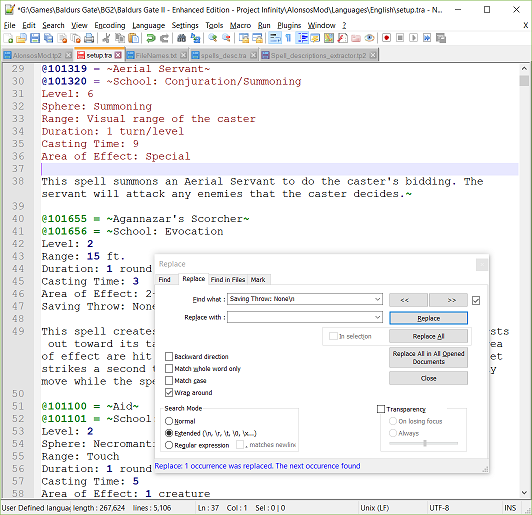The image size is (532, 515).
Task: Select Regular expression search mode
Action: pos(169,445)
